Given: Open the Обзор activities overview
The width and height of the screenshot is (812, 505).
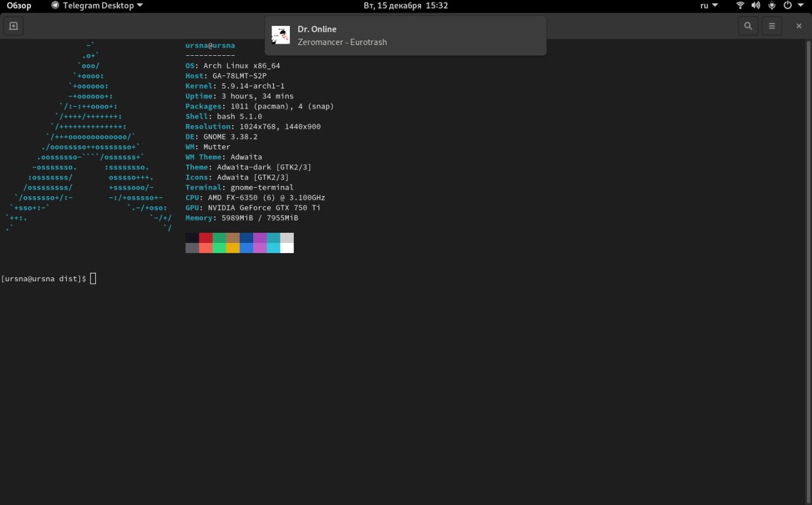Looking at the screenshot, I should (x=19, y=6).
